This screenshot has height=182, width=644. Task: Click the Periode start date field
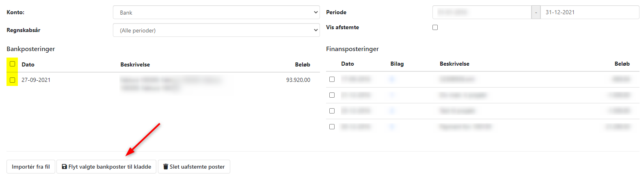pos(482,13)
